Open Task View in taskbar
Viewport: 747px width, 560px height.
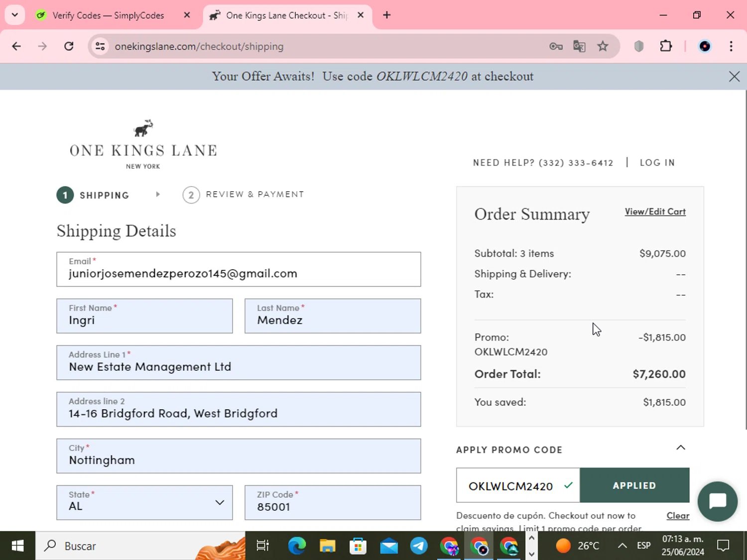click(262, 546)
